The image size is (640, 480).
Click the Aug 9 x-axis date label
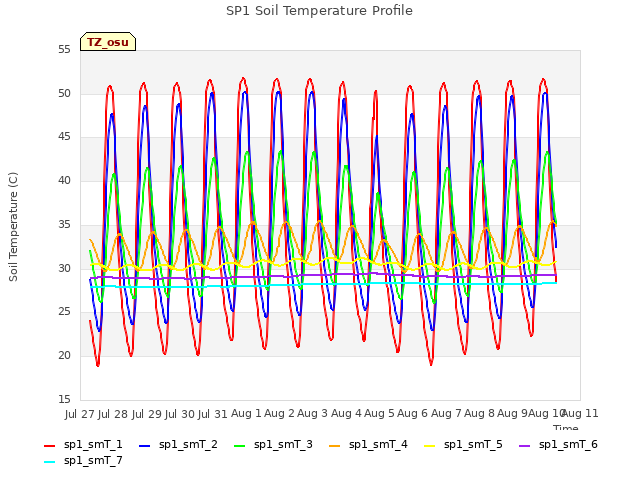[512, 413]
